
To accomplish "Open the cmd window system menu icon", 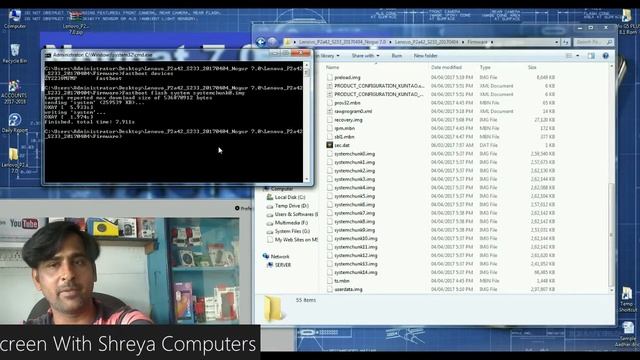I will (x=48, y=55).
